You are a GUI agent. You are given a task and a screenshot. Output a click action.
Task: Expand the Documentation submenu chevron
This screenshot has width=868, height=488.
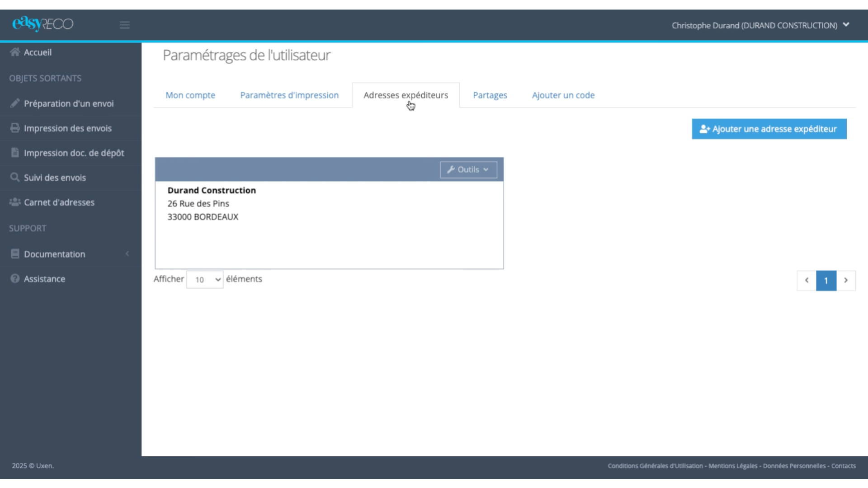127,253
